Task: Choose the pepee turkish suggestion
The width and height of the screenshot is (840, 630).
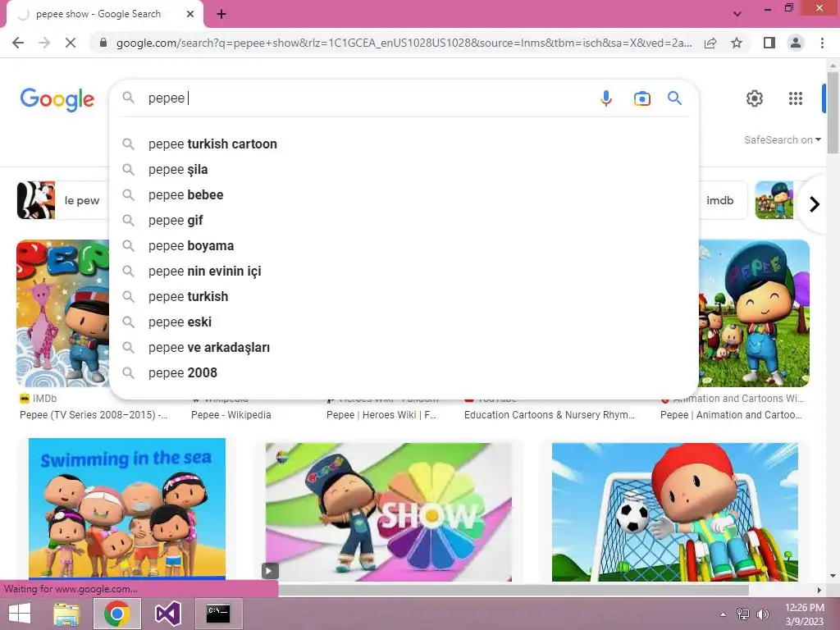Action: 404,297
